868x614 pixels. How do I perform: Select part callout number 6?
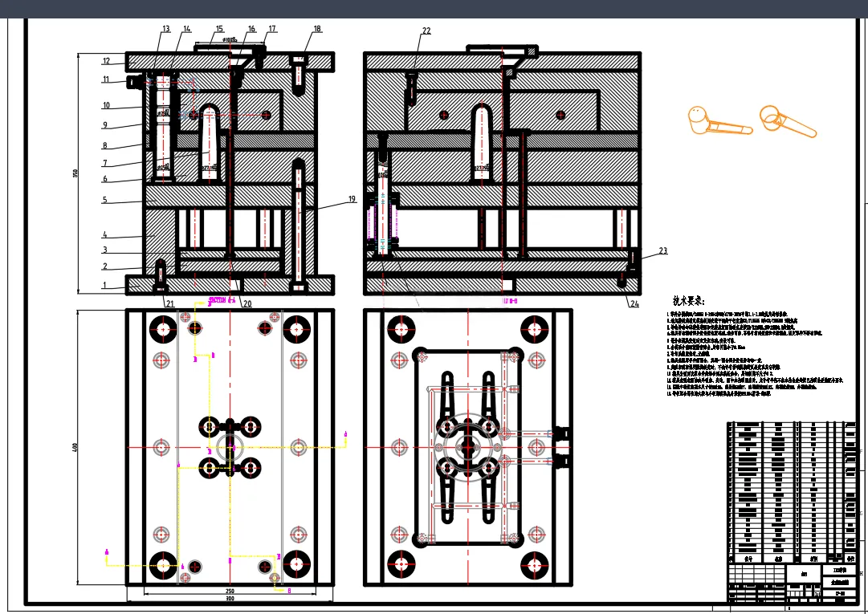coord(104,179)
